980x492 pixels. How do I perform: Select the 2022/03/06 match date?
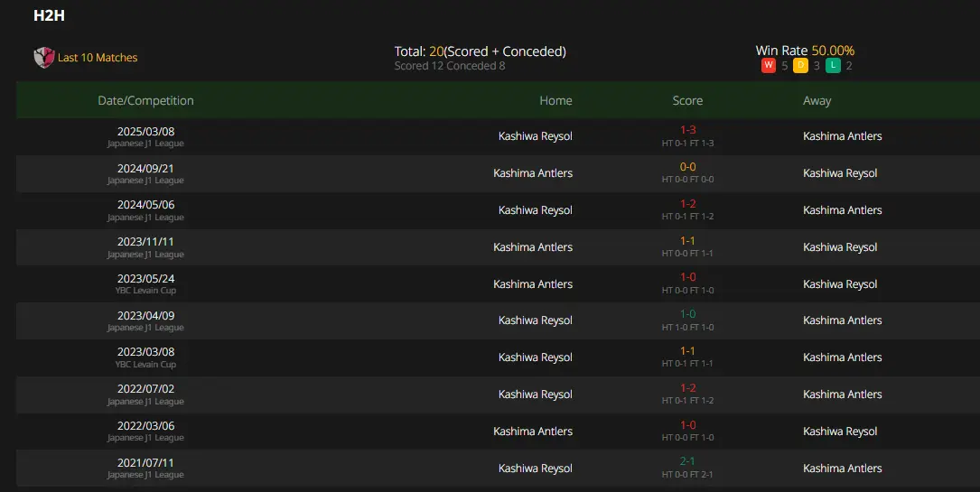point(145,426)
